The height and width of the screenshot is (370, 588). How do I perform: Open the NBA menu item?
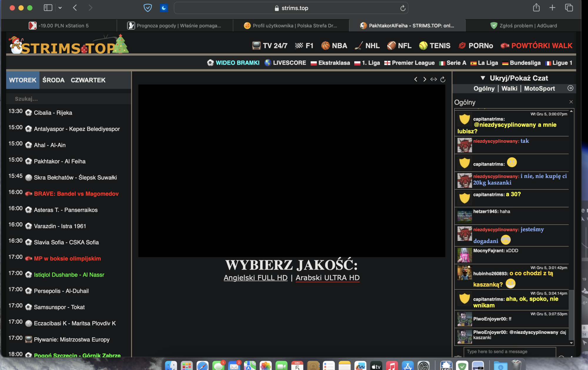pos(339,46)
